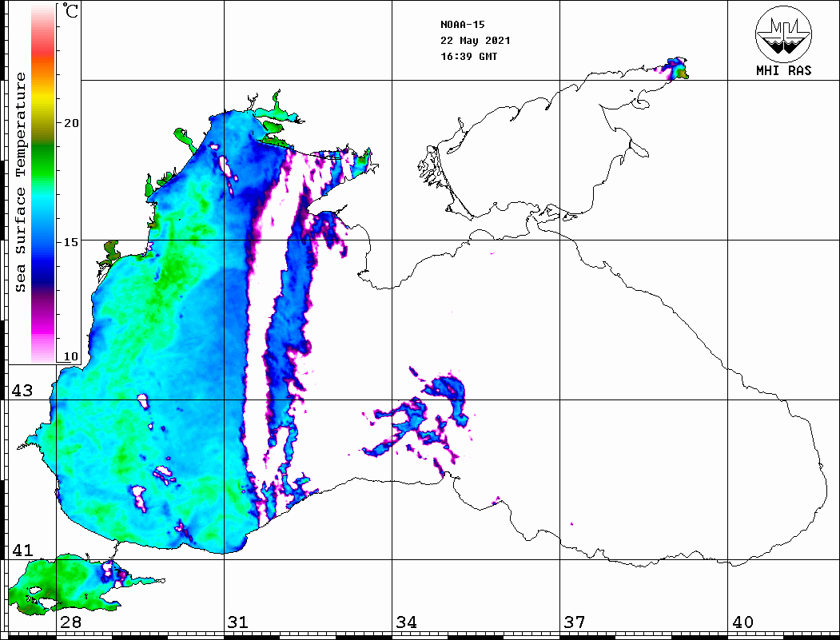Click the '15' tick on temperature scale

[x=71, y=242]
